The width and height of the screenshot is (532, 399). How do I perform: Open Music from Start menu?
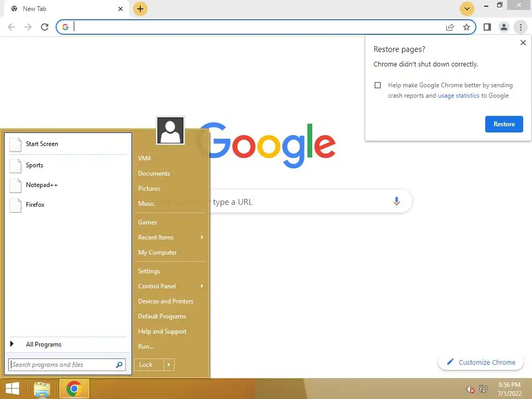[146, 204]
